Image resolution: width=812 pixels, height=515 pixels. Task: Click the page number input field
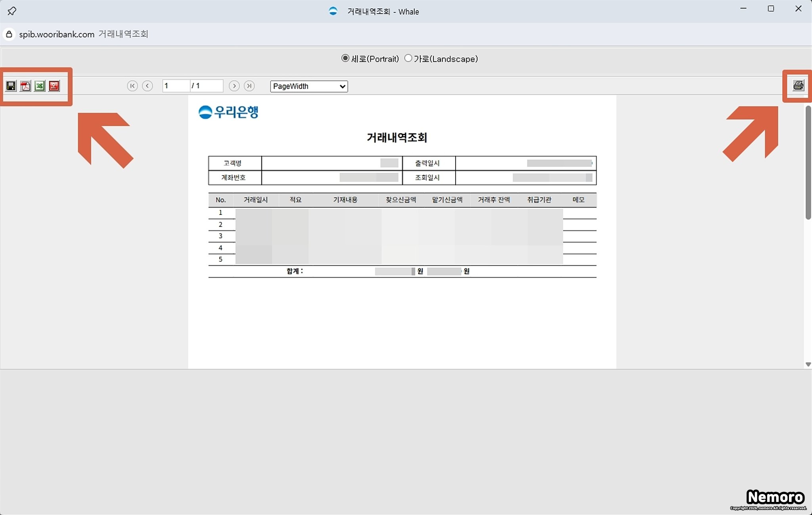176,86
